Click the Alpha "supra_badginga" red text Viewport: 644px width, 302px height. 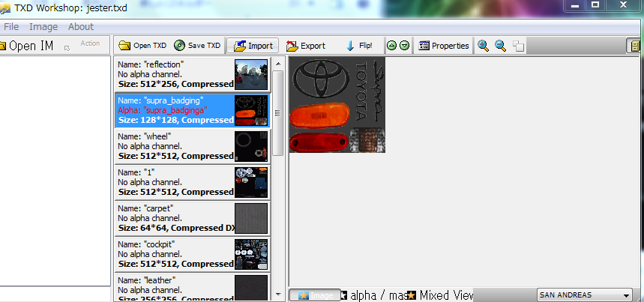(163, 110)
